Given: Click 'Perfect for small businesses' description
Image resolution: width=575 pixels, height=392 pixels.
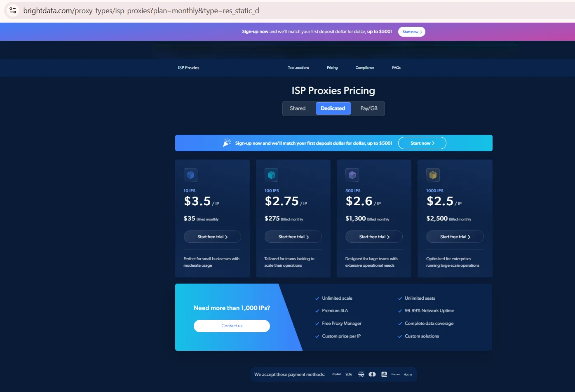Looking at the screenshot, I should coord(211,262).
